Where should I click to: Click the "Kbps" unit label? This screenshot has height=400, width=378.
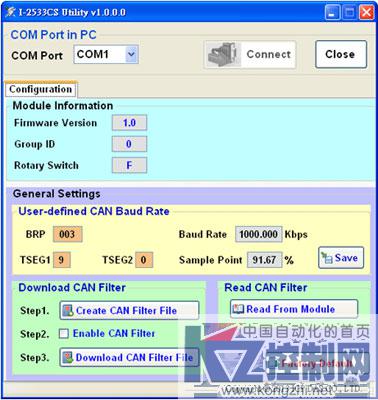coord(296,234)
